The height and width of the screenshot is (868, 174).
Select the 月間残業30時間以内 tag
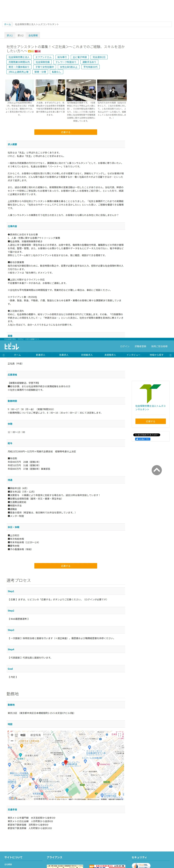(x=19, y=62)
